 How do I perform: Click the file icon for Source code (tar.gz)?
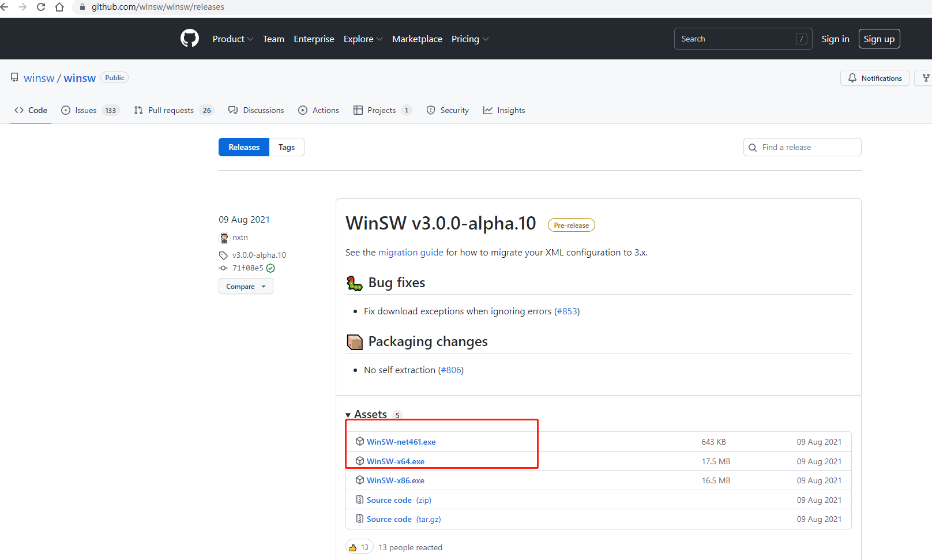(x=360, y=518)
